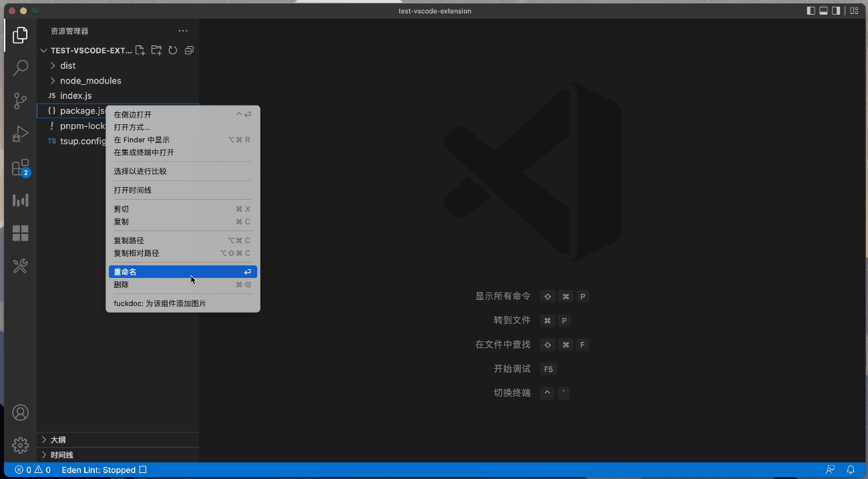Choose 打开时间线 menu entry
Screen dimensions: 868x479
coord(182,190)
